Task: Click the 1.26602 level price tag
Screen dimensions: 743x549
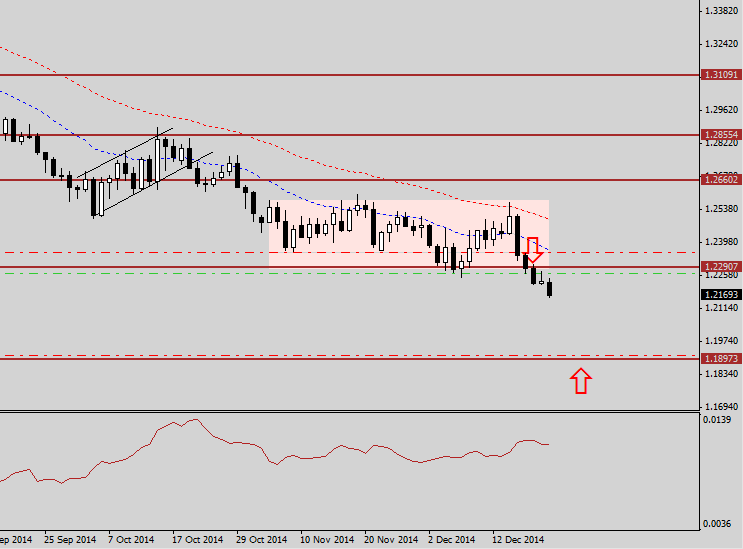Action: tap(721, 180)
